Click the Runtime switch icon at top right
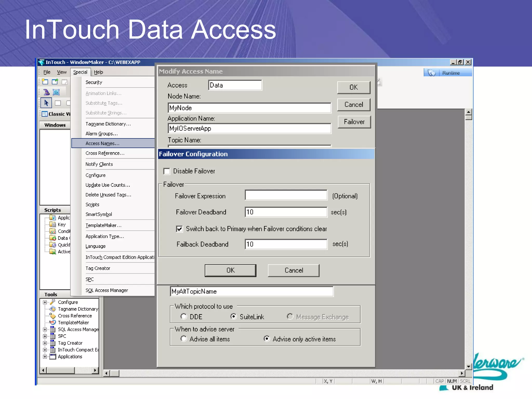532x399 pixels. click(x=431, y=73)
